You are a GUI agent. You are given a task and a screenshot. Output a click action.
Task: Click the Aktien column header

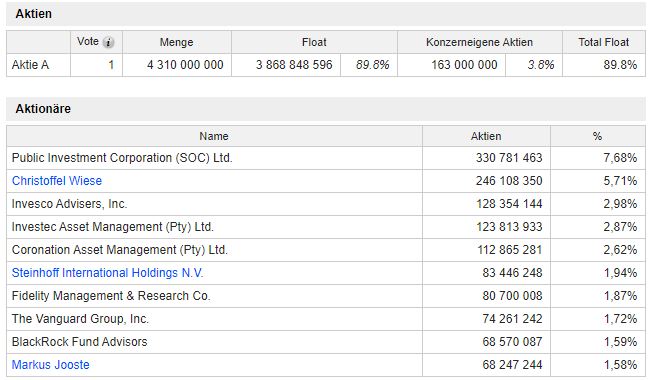pyautogui.click(x=486, y=136)
